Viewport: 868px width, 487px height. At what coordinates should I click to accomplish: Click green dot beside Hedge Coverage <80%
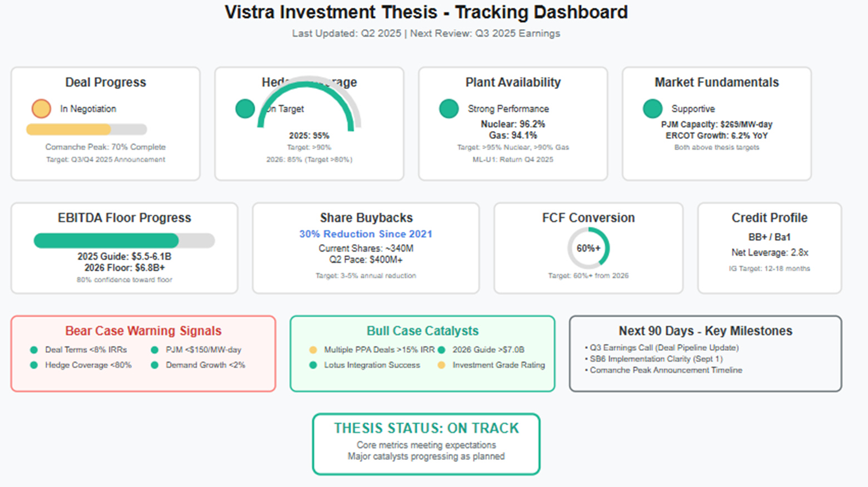tap(34, 365)
